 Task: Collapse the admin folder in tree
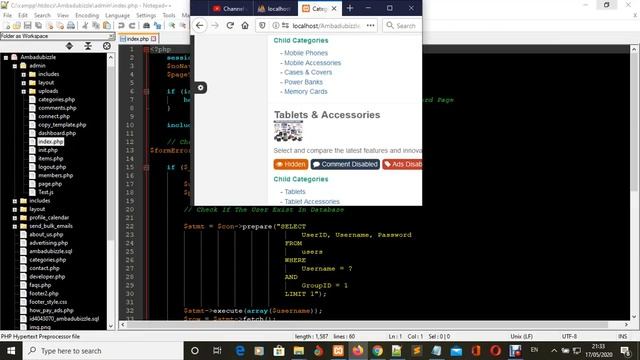15,66
